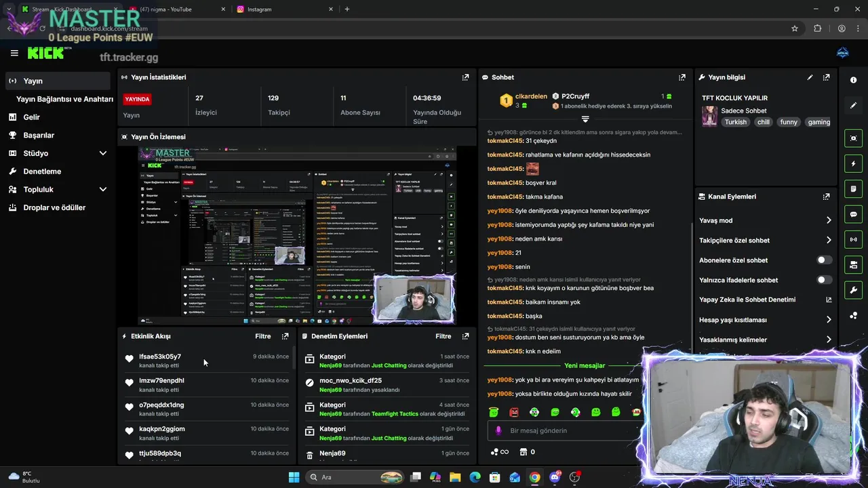Viewport: 868px width, 488px height.
Task: Pop out the Yayın bilgisi panel
Action: tap(826, 77)
